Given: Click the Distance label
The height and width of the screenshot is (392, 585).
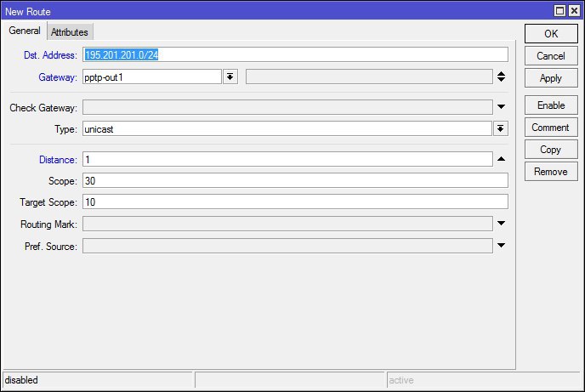Looking at the screenshot, I should point(58,160).
